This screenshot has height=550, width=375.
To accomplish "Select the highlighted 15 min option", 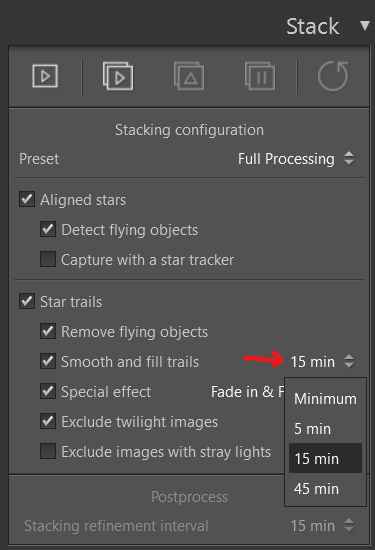I will 325,458.
